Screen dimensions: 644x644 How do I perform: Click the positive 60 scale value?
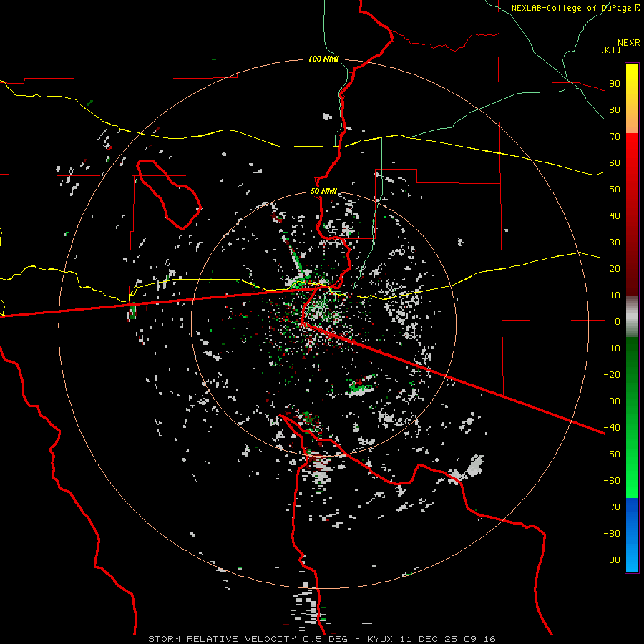(615, 162)
